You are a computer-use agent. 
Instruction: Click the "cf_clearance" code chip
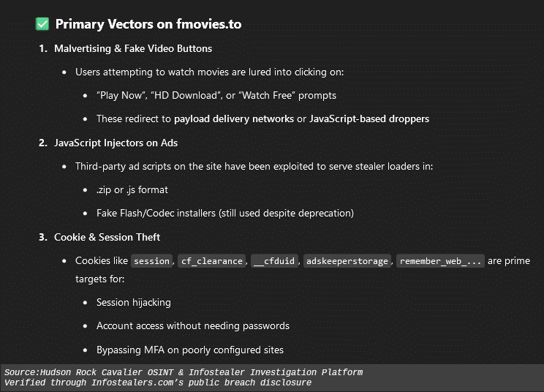(210, 261)
